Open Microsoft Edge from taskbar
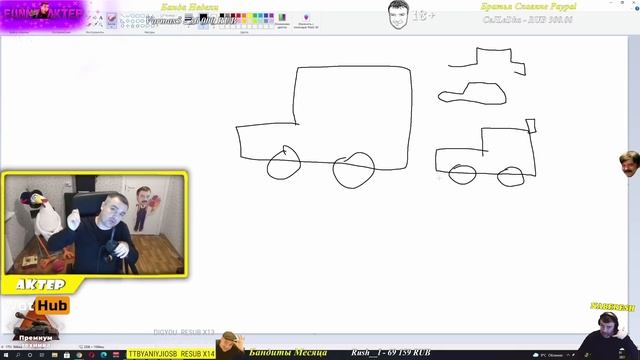The height and width of the screenshot is (360, 640). (x=103, y=355)
